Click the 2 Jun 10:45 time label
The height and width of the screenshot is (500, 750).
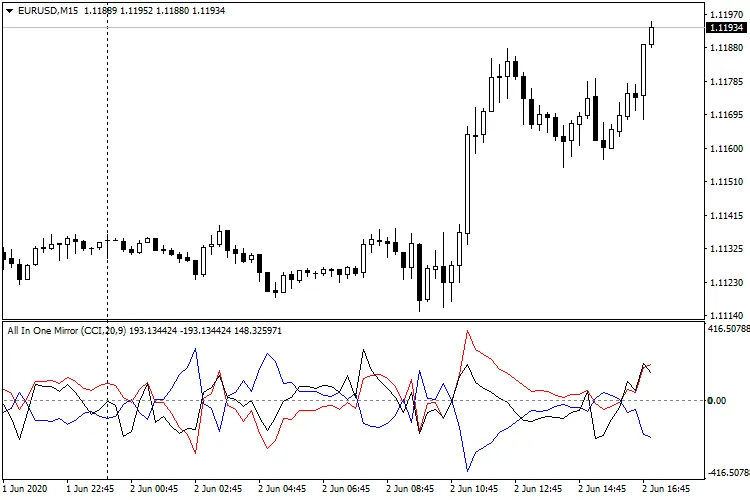[x=474, y=490]
